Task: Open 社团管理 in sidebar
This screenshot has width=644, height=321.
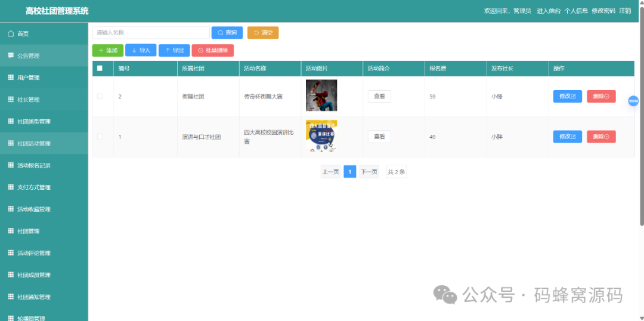Action: [44, 231]
